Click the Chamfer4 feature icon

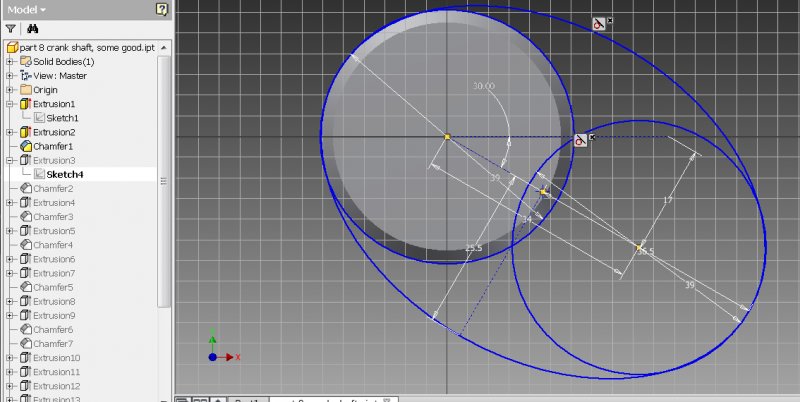tap(26, 245)
